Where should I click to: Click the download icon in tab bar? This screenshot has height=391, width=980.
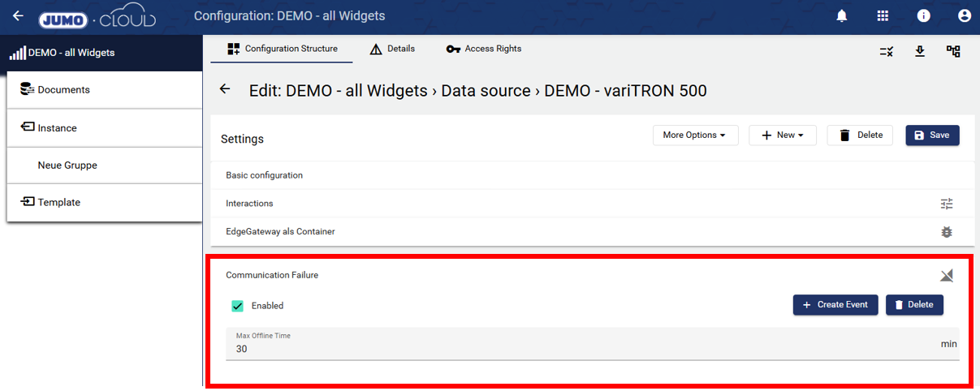coord(920,51)
